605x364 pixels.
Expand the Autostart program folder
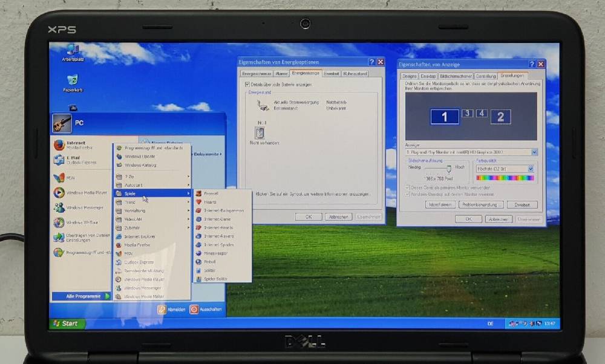click(x=152, y=185)
